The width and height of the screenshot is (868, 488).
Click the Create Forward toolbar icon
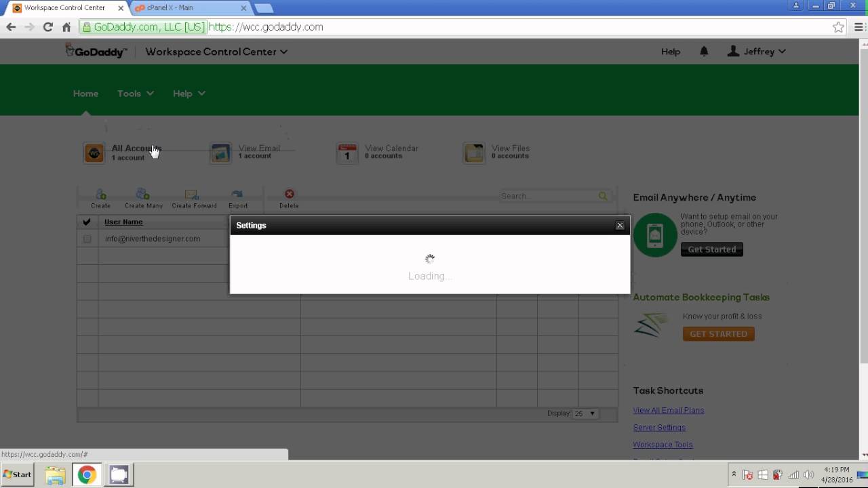[192, 195]
